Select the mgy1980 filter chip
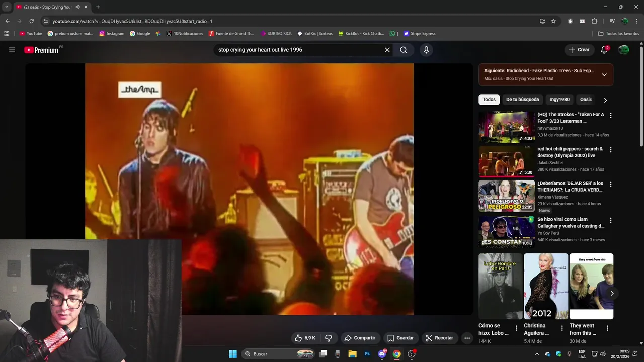Screen dimensions: 644x362 559,100
